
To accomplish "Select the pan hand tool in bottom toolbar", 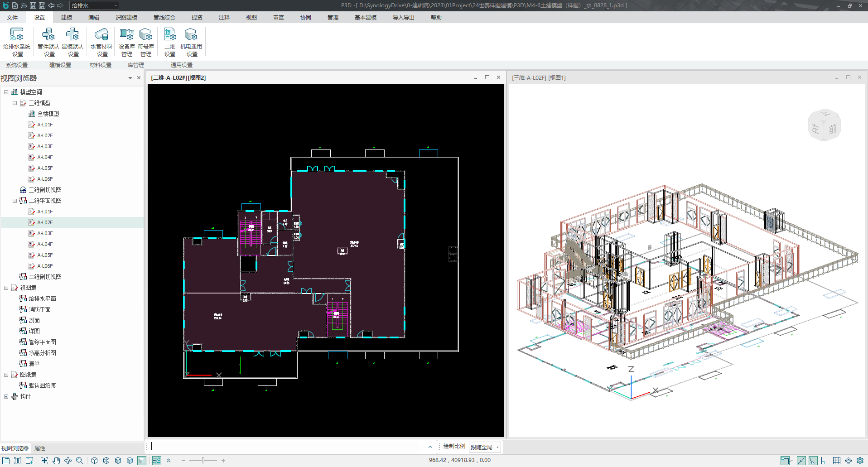I will point(56,461).
